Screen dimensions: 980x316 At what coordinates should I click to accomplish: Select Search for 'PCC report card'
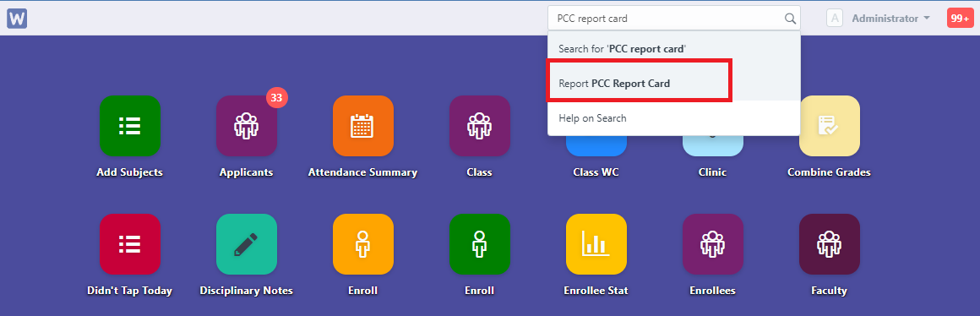click(674, 48)
